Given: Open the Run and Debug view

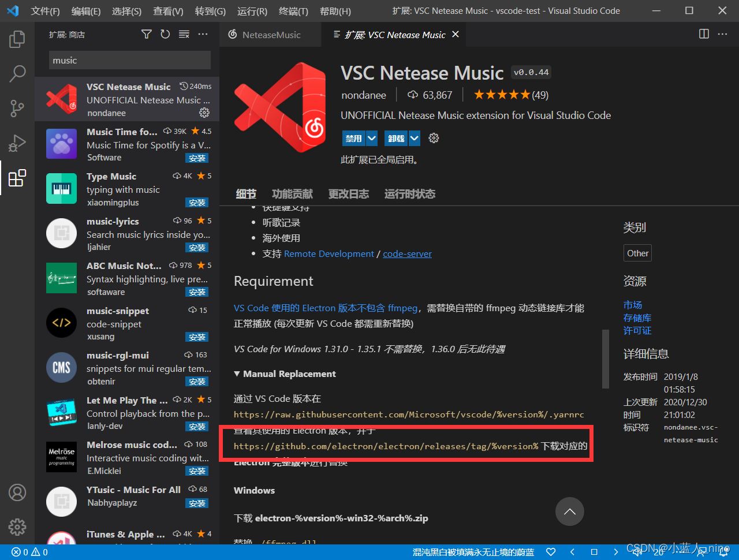Looking at the screenshot, I should [x=17, y=143].
